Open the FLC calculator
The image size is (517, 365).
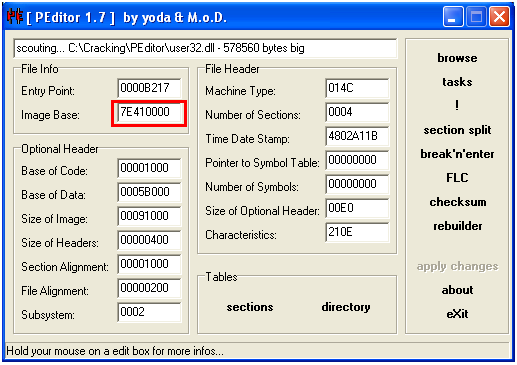457,178
